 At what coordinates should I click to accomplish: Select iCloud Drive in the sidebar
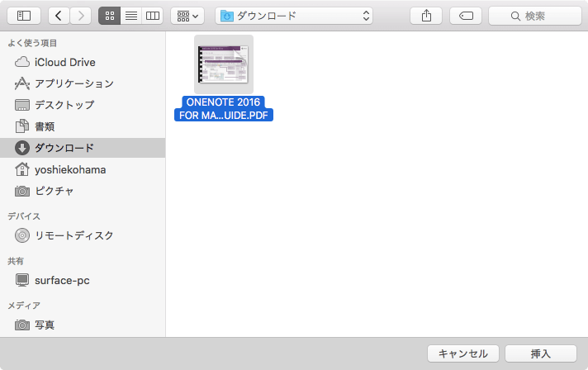[83, 62]
